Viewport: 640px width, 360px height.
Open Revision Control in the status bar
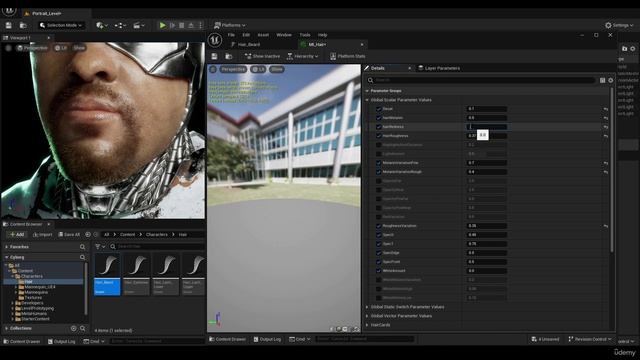pos(590,339)
